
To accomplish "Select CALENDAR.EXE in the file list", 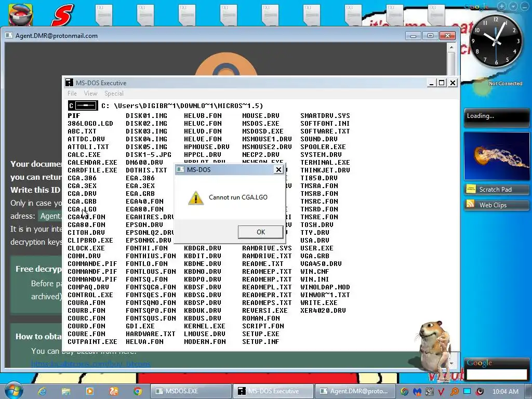I will pos(92,163).
